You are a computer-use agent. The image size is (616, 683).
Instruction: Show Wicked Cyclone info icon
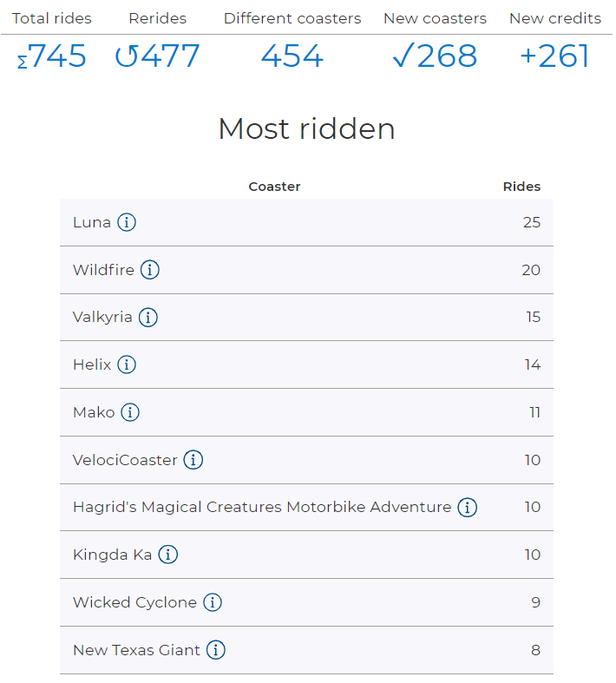pyautogui.click(x=213, y=602)
